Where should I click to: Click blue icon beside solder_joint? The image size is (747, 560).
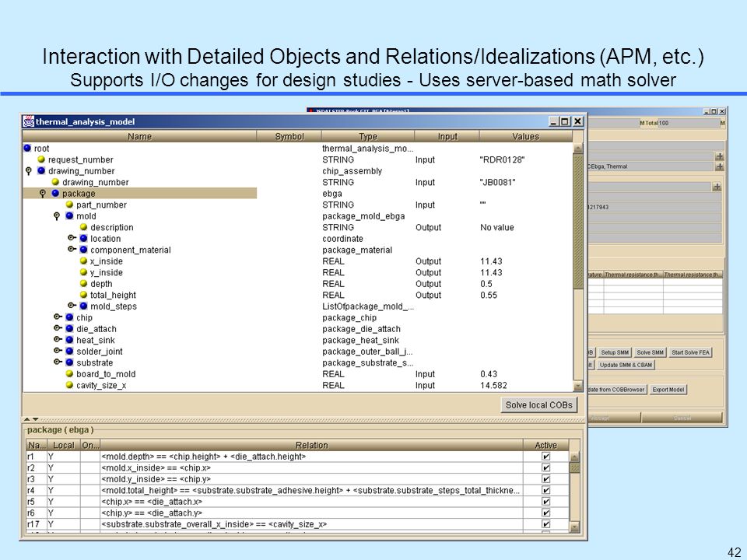(69, 351)
